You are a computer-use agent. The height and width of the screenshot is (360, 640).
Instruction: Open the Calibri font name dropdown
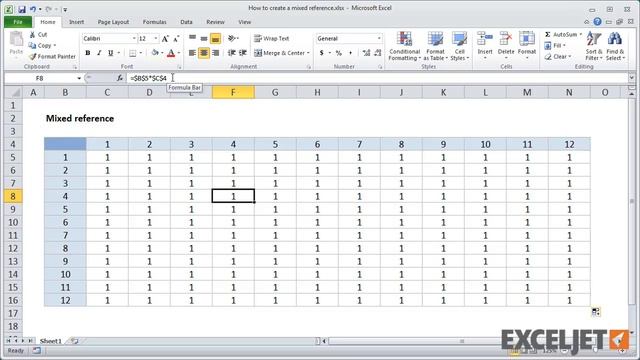(134, 38)
